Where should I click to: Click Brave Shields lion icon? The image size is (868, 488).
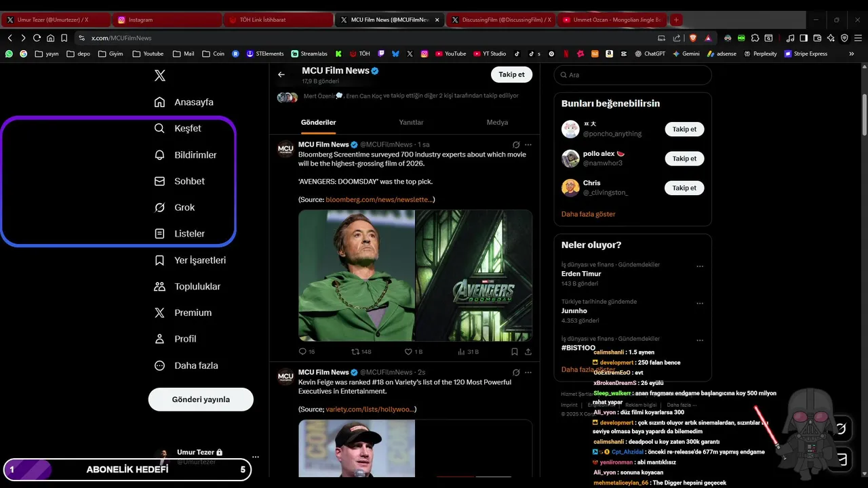click(x=692, y=38)
